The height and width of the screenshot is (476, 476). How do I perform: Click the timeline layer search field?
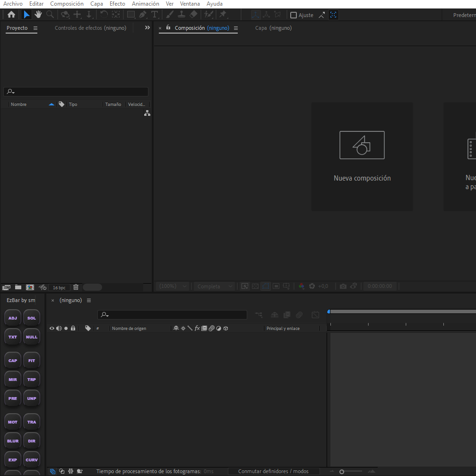click(172, 314)
